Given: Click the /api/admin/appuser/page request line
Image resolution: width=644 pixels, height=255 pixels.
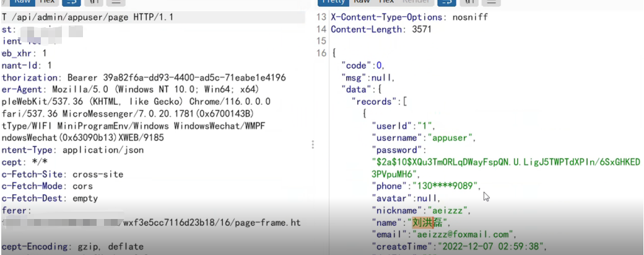Looking at the screenshot, I should (x=87, y=17).
